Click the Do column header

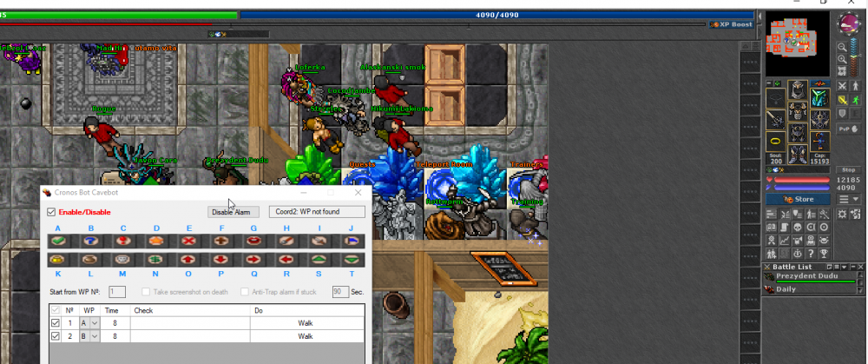(x=307, y=310)
